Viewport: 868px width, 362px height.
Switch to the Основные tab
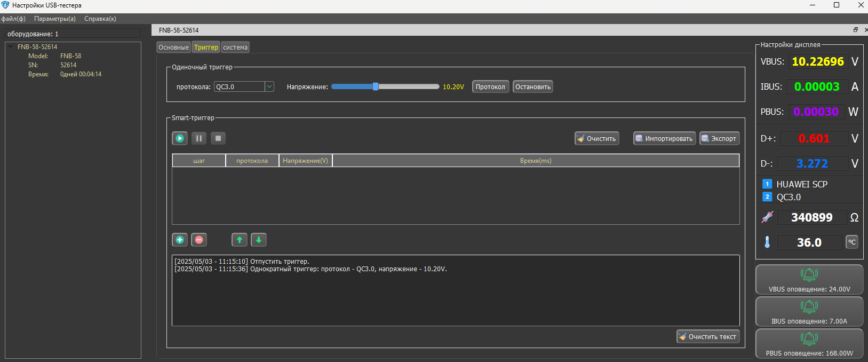click(173, 48)
